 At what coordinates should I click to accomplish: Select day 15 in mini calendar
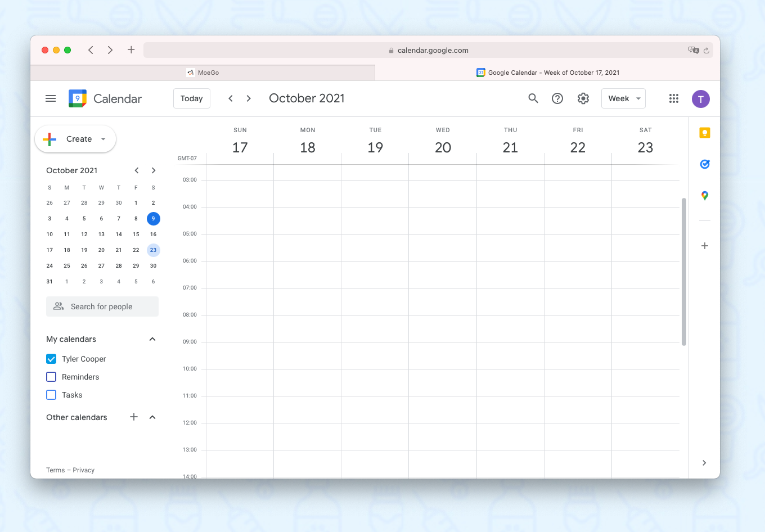[x=136, y=235]
